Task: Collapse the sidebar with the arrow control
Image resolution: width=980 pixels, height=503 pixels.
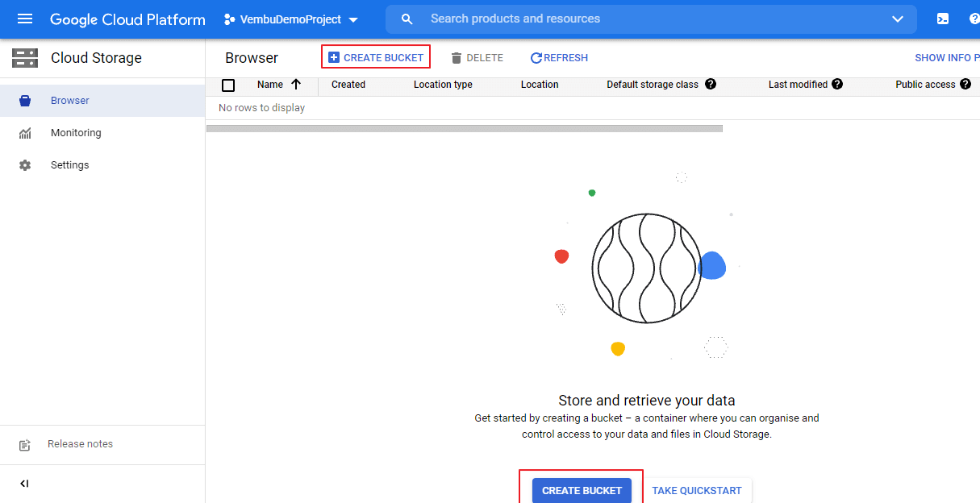Action: click(25, 483)
